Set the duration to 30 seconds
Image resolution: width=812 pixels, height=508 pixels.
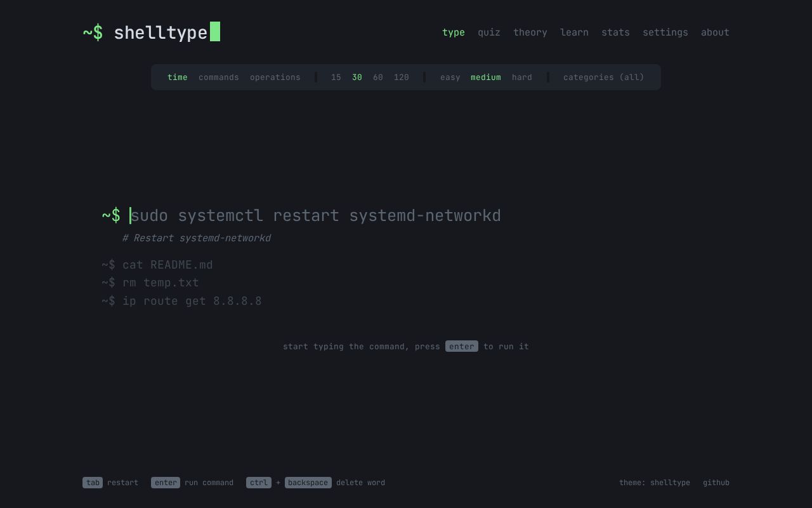[x=357, y=77]
